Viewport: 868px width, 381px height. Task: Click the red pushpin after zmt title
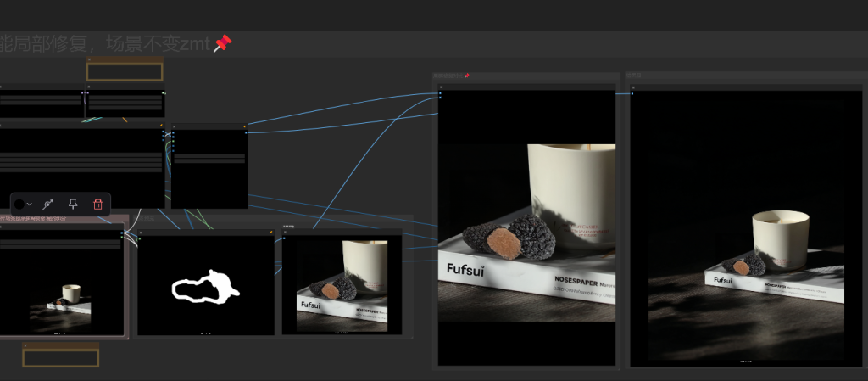click(x=222, y=43)
